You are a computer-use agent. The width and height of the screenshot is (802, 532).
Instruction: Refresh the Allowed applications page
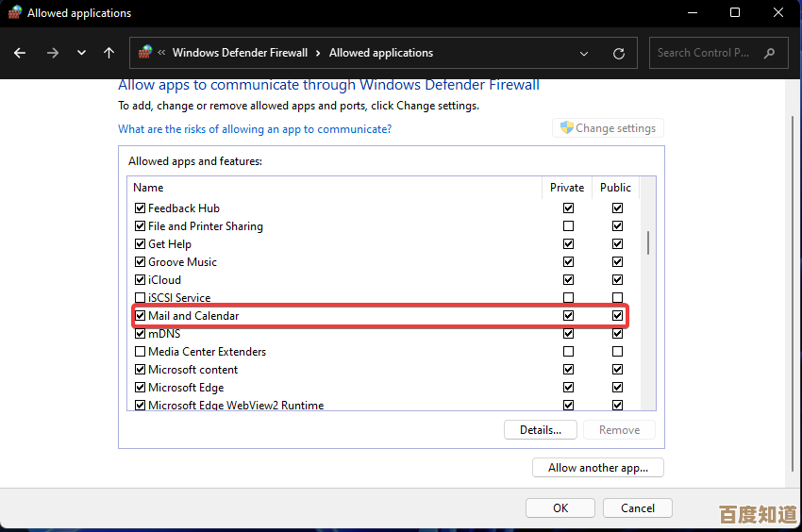pyautogui.click(x=618, y=54)
